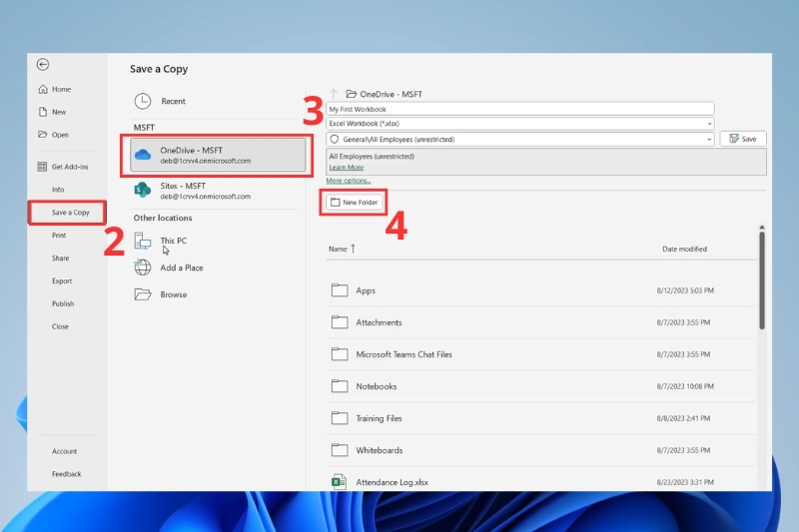
Task: Open the Feedback page
Action: (66, 474)
